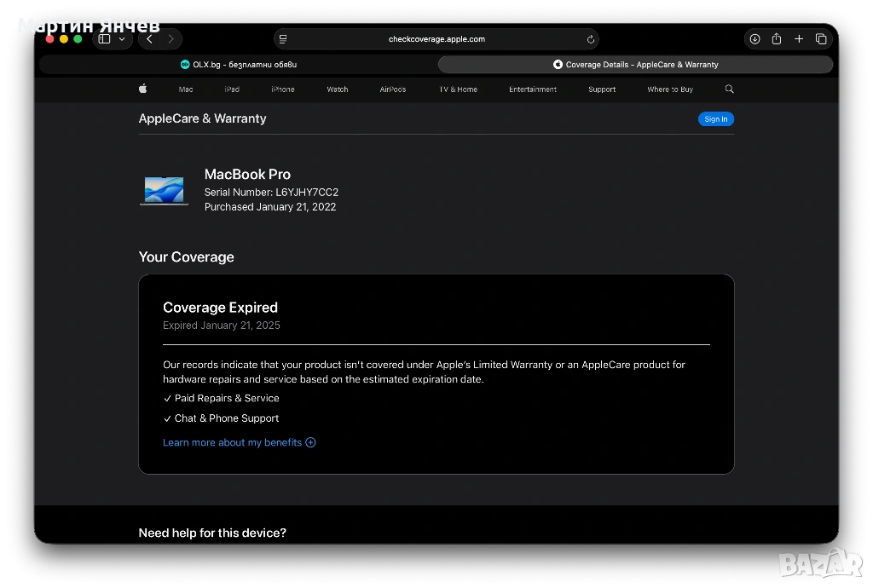873x588 pixels.
Task: Open the Mac menu item
Action: 186,89
